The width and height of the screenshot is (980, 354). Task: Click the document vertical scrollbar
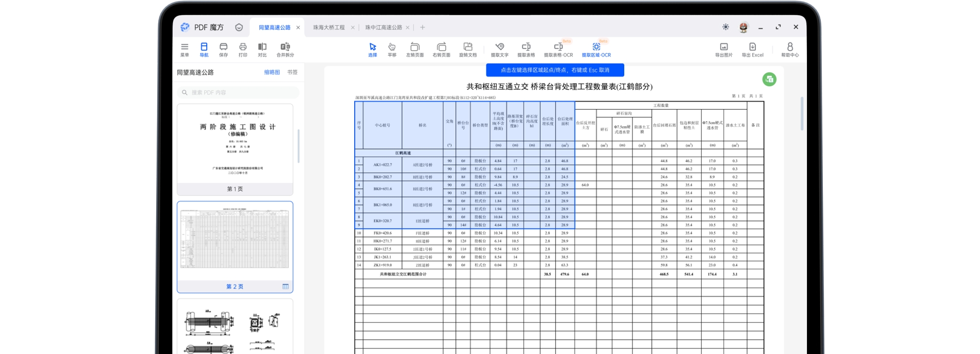(802, 114)
